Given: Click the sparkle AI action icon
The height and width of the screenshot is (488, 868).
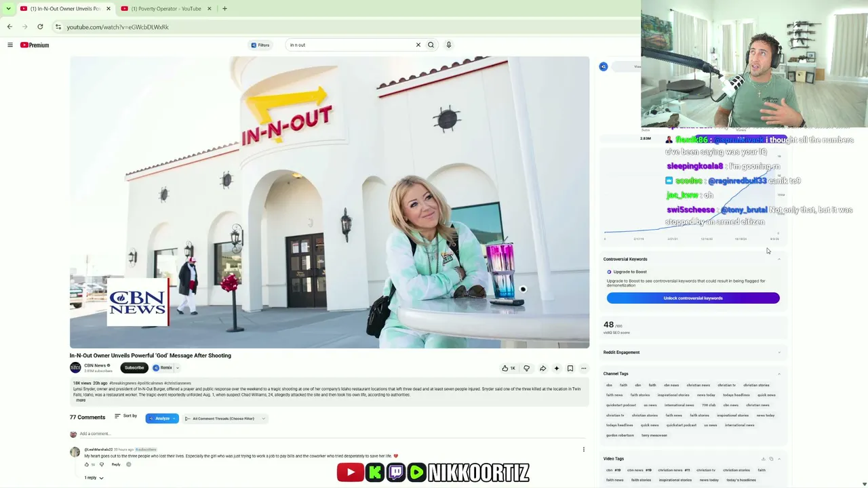Looking at the screenshot, I should tap(556, 368).
